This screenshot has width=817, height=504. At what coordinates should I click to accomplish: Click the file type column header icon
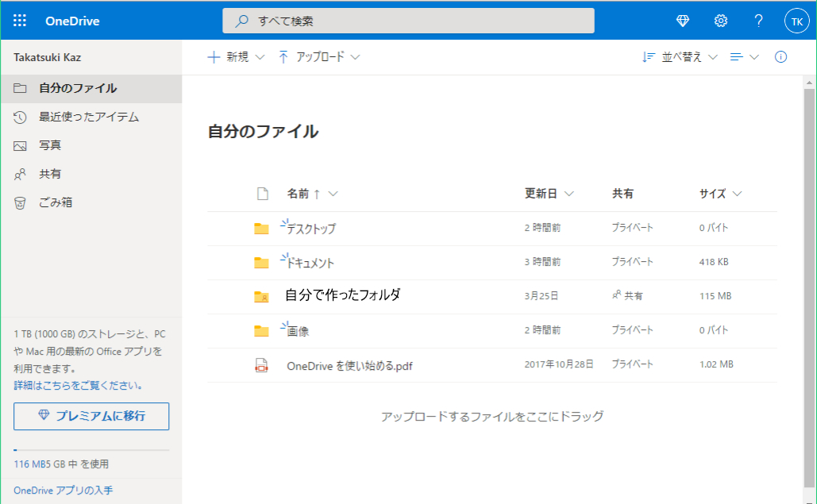pyautogui.click(x=263, y=194)
